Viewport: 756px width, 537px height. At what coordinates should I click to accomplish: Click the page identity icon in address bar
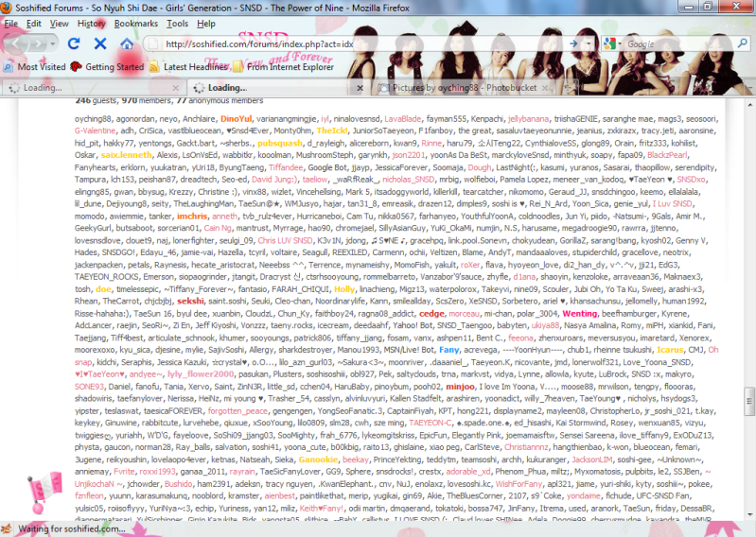pyautogui.click(x=153, y=44)
